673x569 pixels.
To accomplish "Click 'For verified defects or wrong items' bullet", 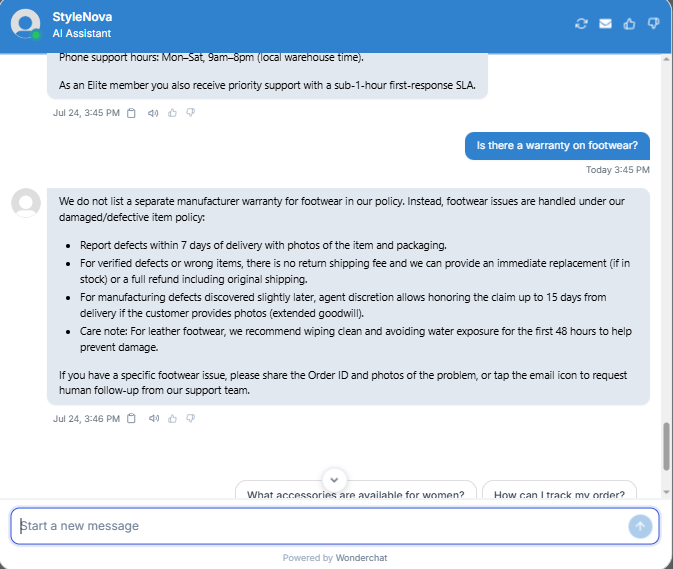I will (355, 271).
